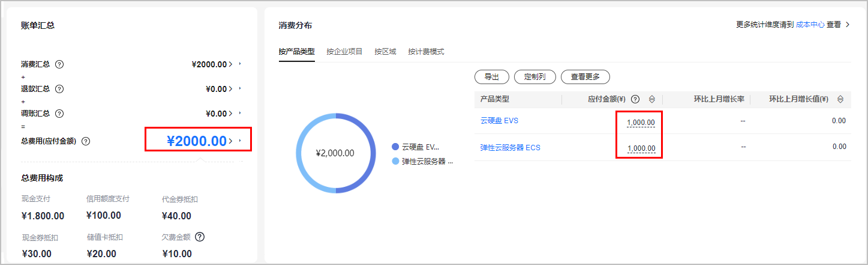Click the 查看更多 button
This screenshot has height=265, width=868.
[585, 77]
